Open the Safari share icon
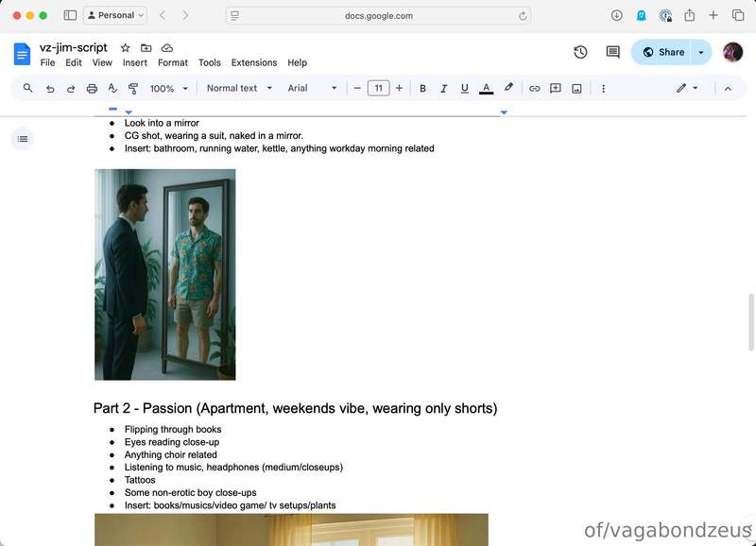This screenshot has height=546, width=756. [x=690, y=15]
